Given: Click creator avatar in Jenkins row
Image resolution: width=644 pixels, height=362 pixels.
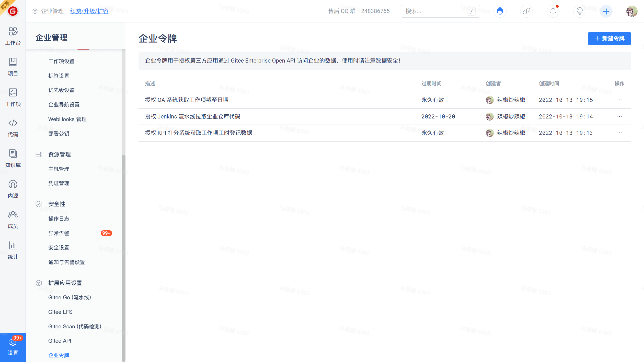Looking at the screenshot, I should coord(490,117).
